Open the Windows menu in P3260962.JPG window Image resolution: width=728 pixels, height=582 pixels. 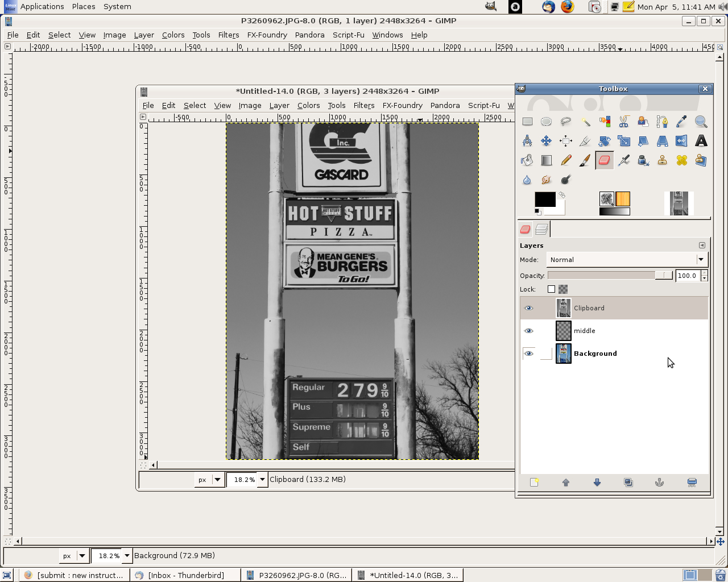(387, 35)
